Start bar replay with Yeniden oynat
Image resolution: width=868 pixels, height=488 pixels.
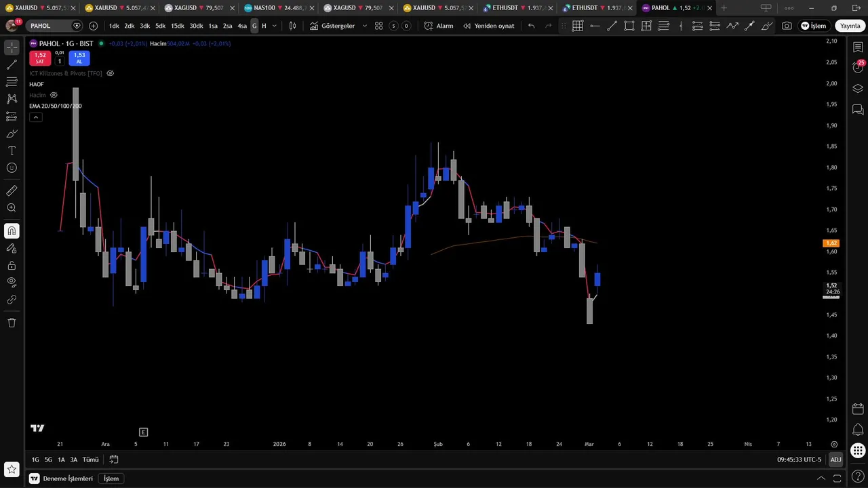tap(488, 26)
